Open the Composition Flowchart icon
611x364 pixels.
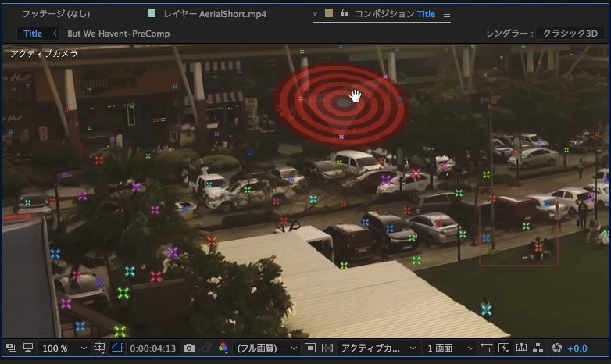pyautogui.click(x=538, y=348)
